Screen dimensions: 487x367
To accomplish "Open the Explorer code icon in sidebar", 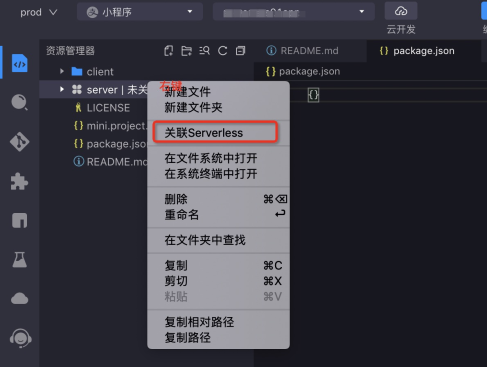I will coord(20,63).
